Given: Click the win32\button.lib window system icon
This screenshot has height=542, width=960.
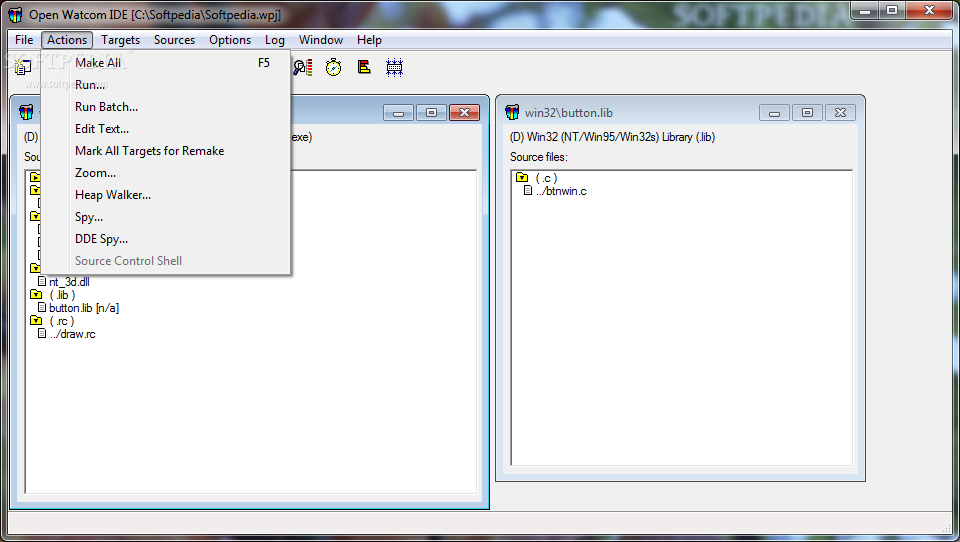Looking at the screenshot, I should pyautogui.click(x=512, y=112).
